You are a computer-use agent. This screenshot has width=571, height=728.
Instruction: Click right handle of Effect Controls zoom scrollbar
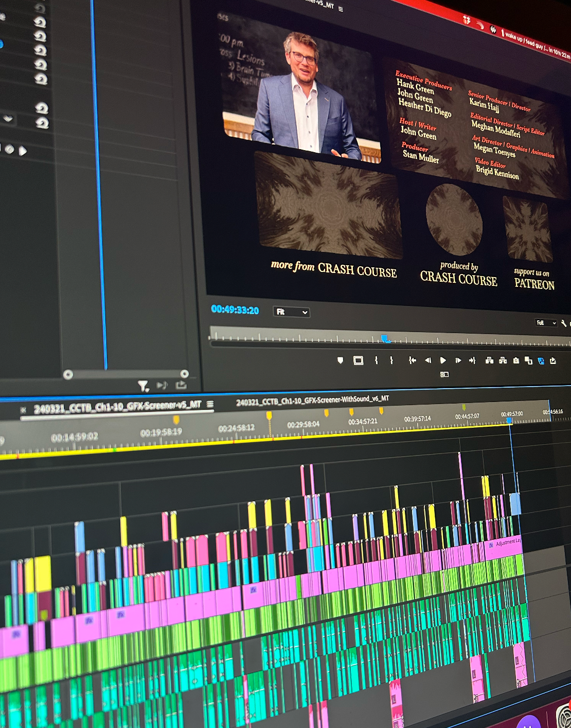(x=184, y=374)
